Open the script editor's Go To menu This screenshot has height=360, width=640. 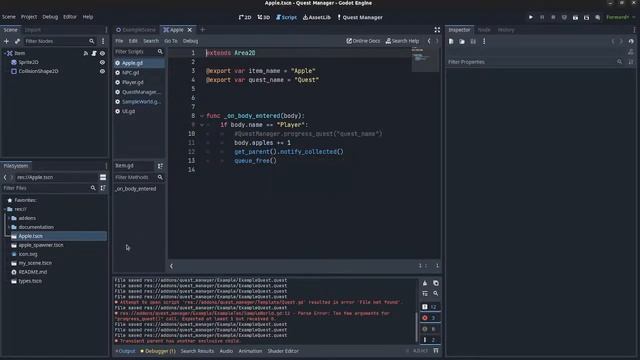171,41
